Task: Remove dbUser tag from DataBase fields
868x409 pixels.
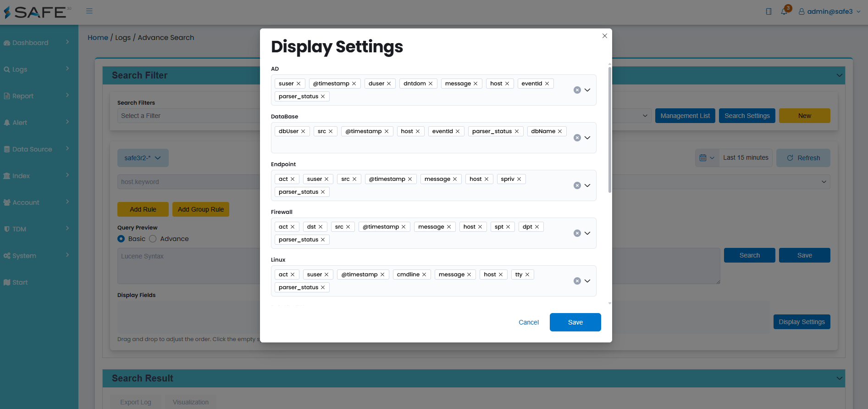Action: 303,131
